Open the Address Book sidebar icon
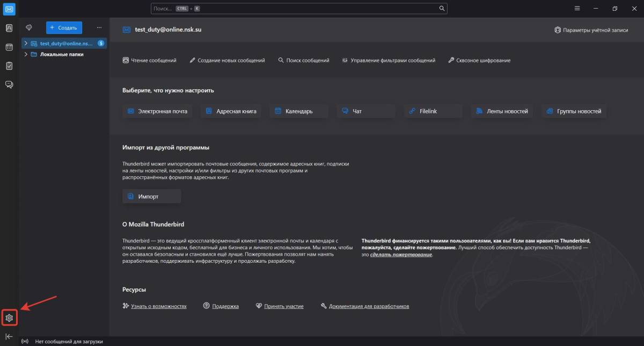 9,28
